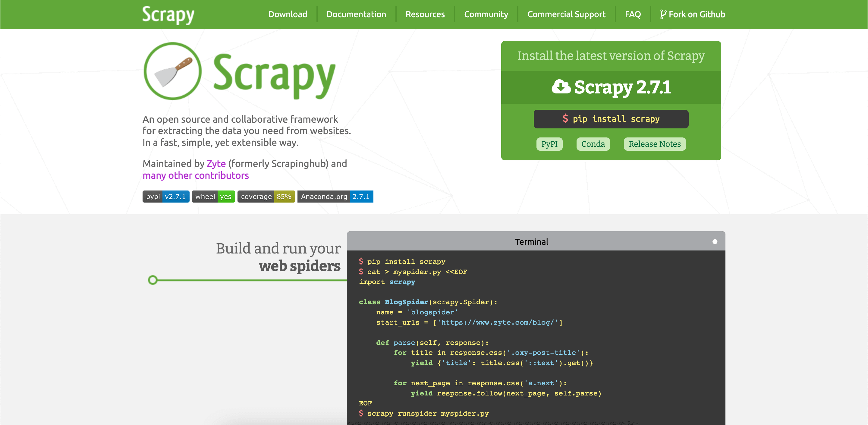The width and height of the screenshot is (868, 425).
Task: Click the spatula logo icon in the circle
Action: [x=172, y=71]
